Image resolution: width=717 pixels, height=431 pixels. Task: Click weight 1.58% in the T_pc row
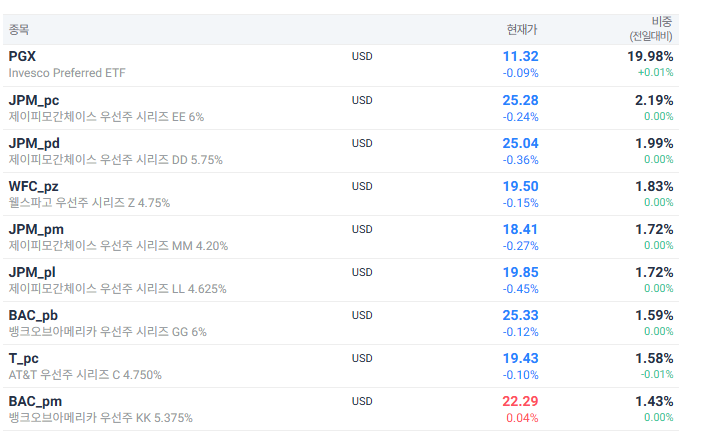[x=654, y=358]
